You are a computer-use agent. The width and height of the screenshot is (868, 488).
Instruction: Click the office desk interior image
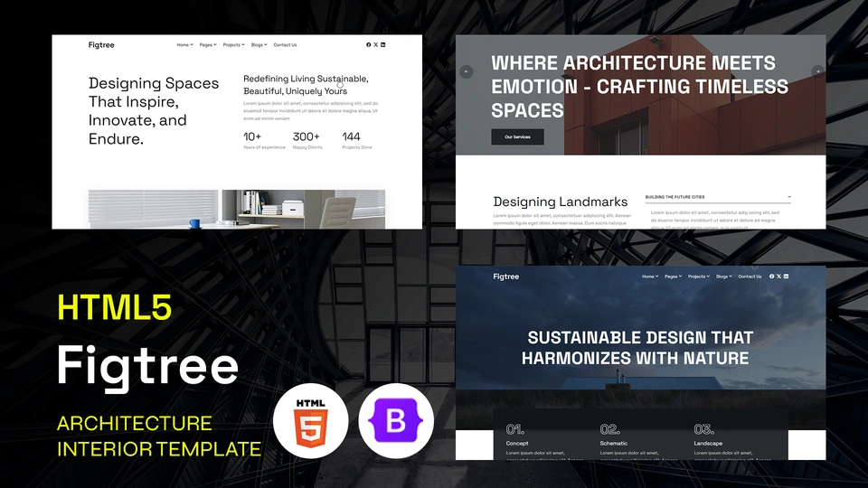tap(237, 209)
